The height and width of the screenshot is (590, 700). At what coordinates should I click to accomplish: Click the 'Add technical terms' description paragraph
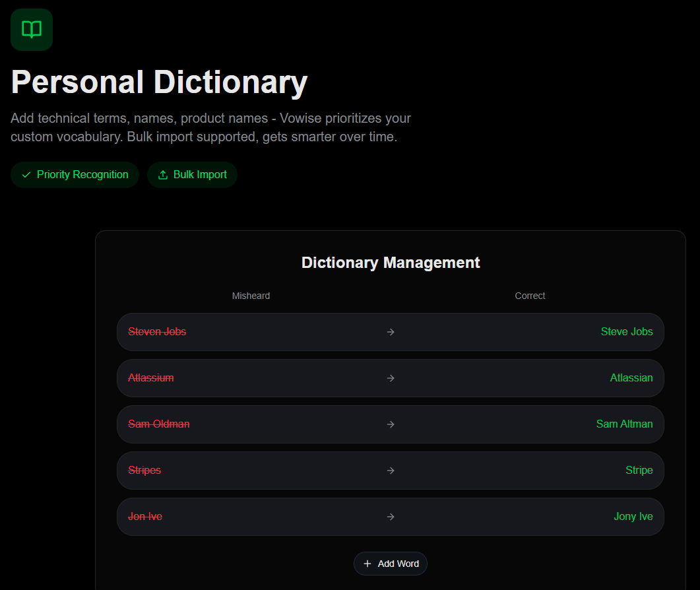coord(210,127)
